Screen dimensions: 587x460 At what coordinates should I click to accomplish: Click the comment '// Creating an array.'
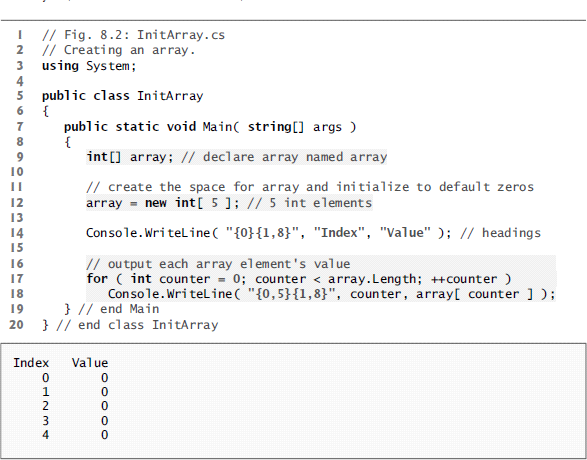(119, 50)
